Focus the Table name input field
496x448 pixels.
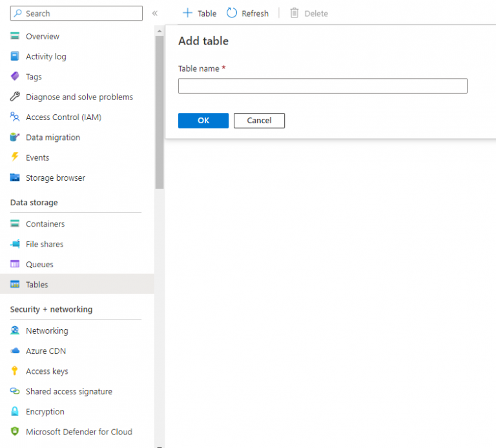click(x=323, y=86)
